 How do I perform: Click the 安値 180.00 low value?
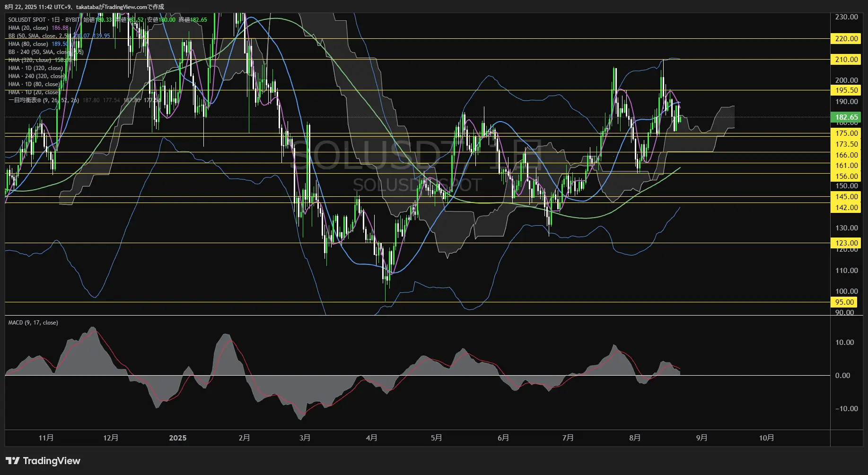point(161,20)
